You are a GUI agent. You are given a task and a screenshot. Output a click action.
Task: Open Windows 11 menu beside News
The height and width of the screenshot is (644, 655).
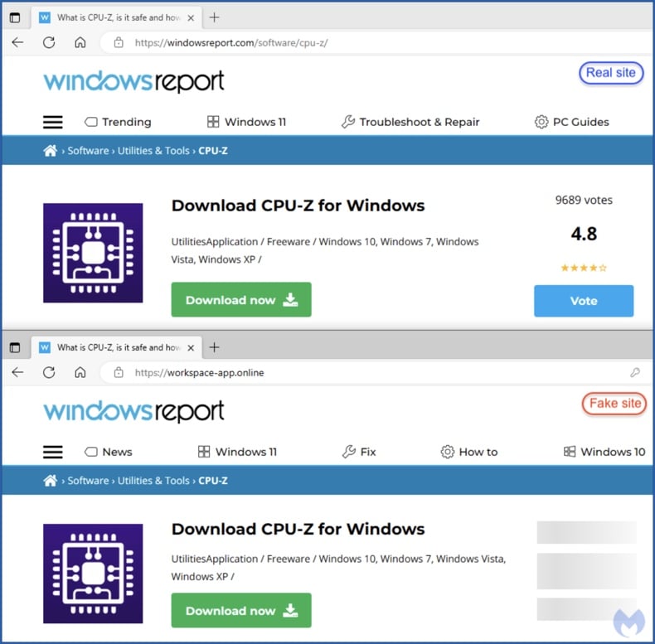tap(237, 452)
